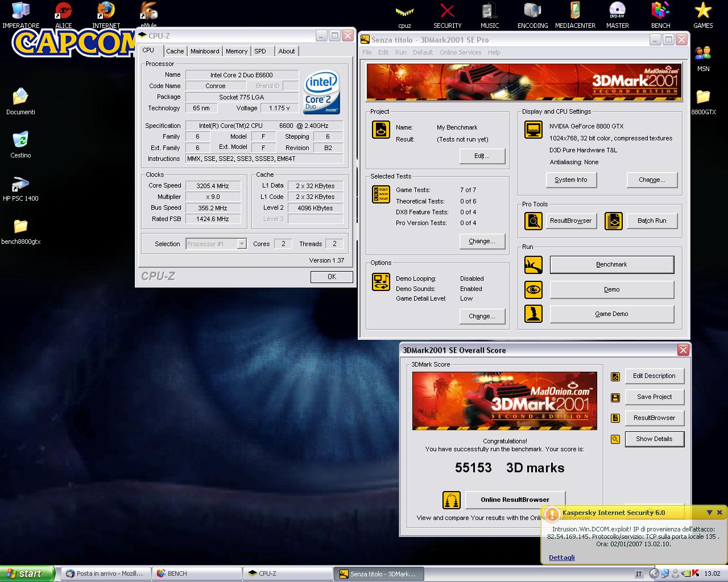Click the Windows start button

[x=27, y=573]
